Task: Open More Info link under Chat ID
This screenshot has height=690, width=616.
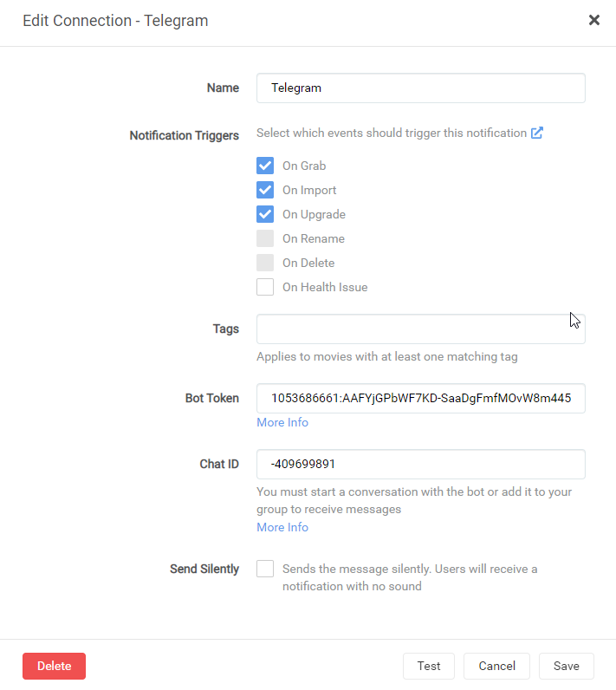Action: point(282,527)
